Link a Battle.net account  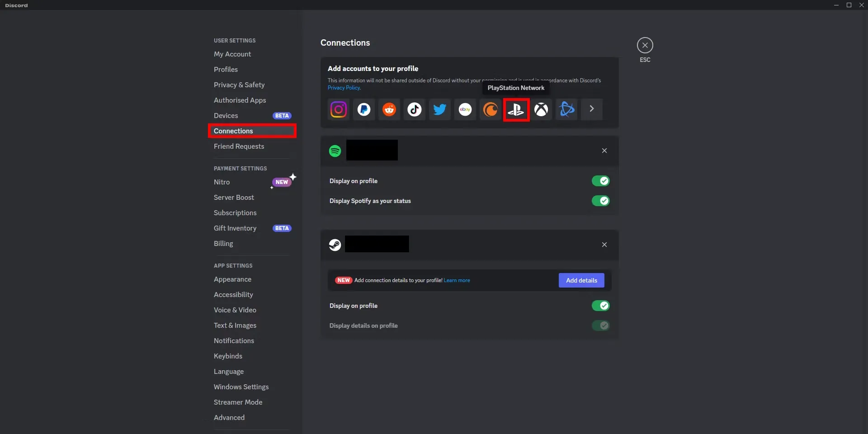pyautogui.click(x=566, y=109)
